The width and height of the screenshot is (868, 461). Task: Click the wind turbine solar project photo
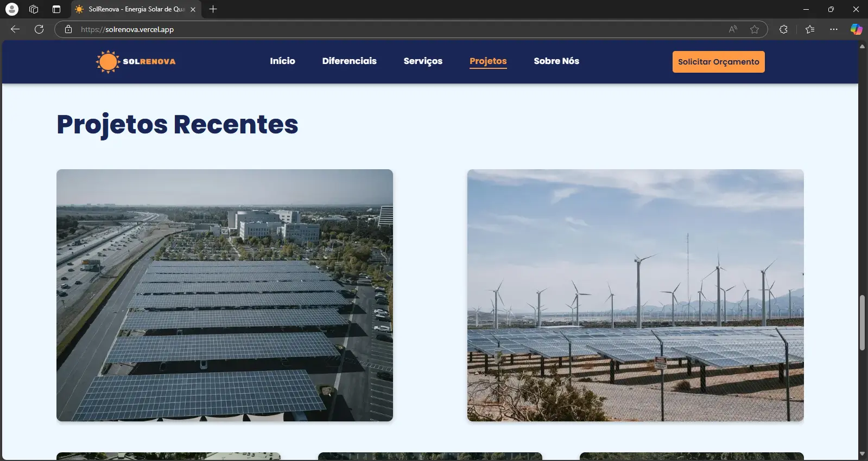pos(635,295)
